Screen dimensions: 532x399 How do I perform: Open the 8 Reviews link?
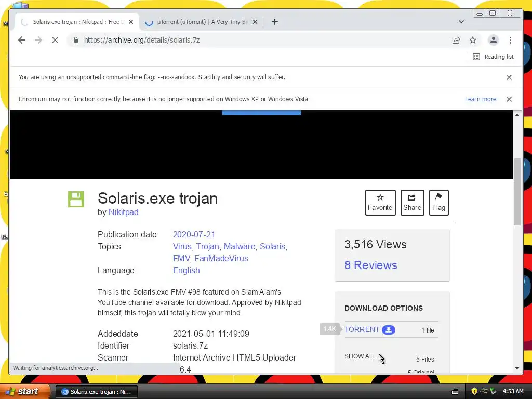click(370, 265)
